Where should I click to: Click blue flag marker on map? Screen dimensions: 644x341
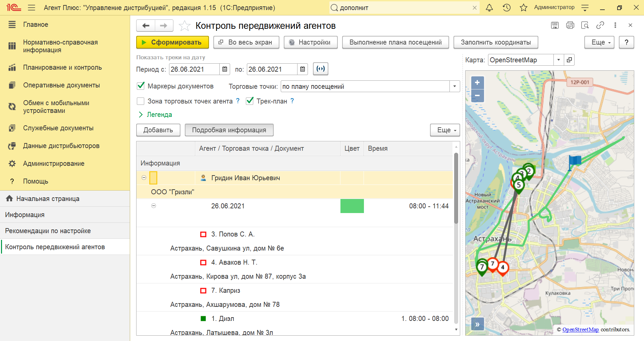tap(575, 162)
